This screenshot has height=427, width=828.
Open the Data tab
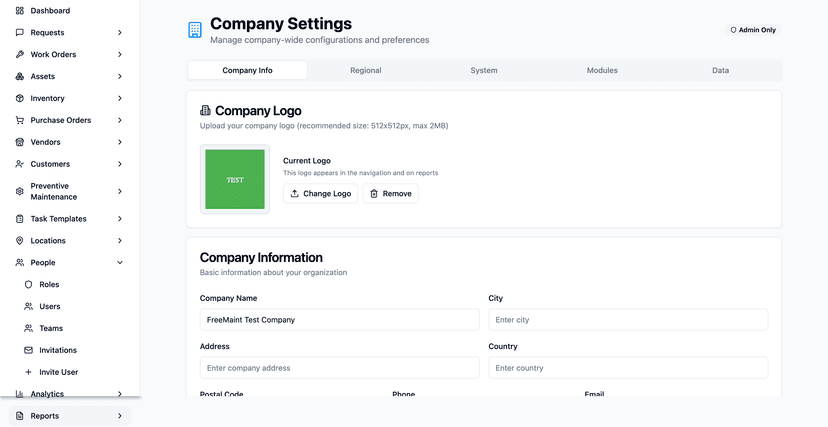721,70
